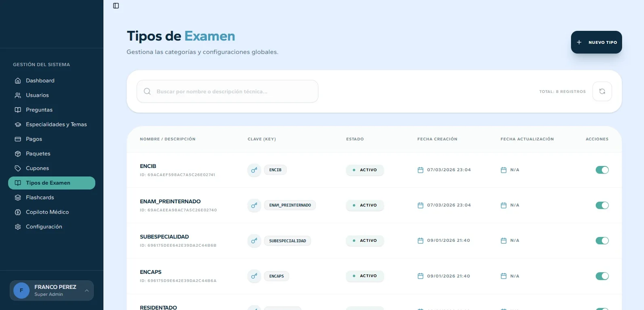This screenshot has height=310, width=644.
Task: Click the Fecha Actualización column header
Action: coord(527,139)
